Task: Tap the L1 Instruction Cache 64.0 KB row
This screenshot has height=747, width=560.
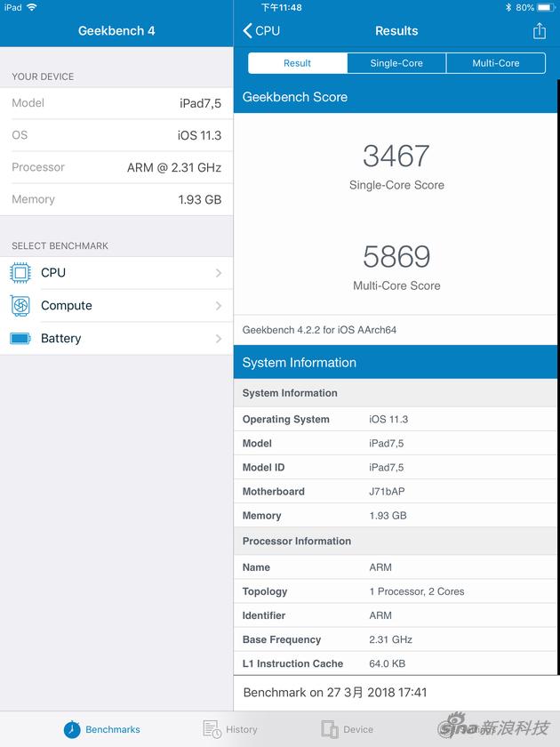Action: click(396, 663)
